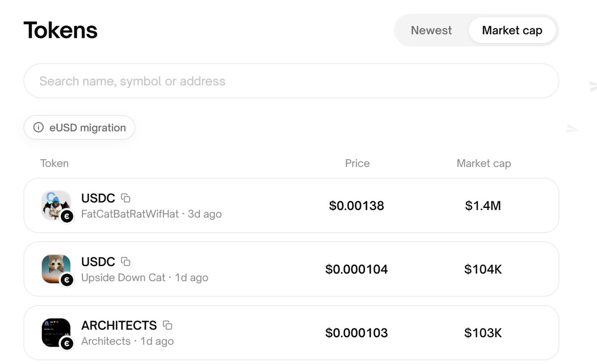Click the Market cap column header
This screenshot has width=597, height=364.
[x=484, y=163]
